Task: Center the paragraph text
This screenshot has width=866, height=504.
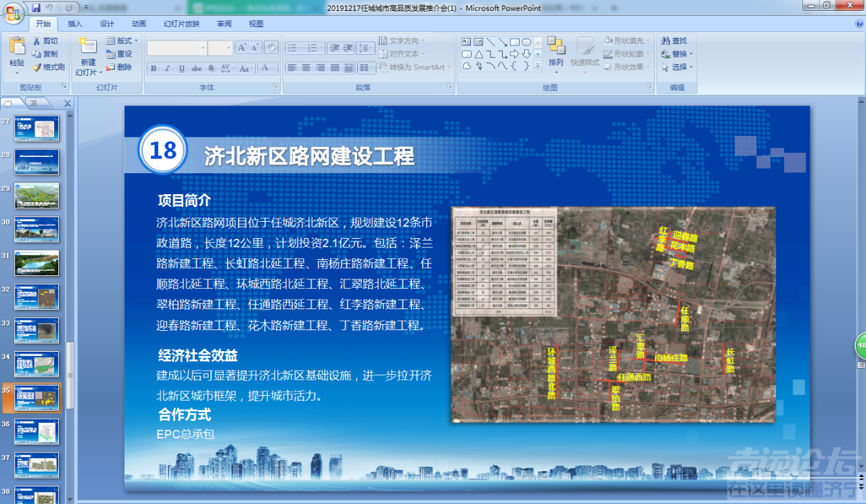Action: click(x=306, y=68)
